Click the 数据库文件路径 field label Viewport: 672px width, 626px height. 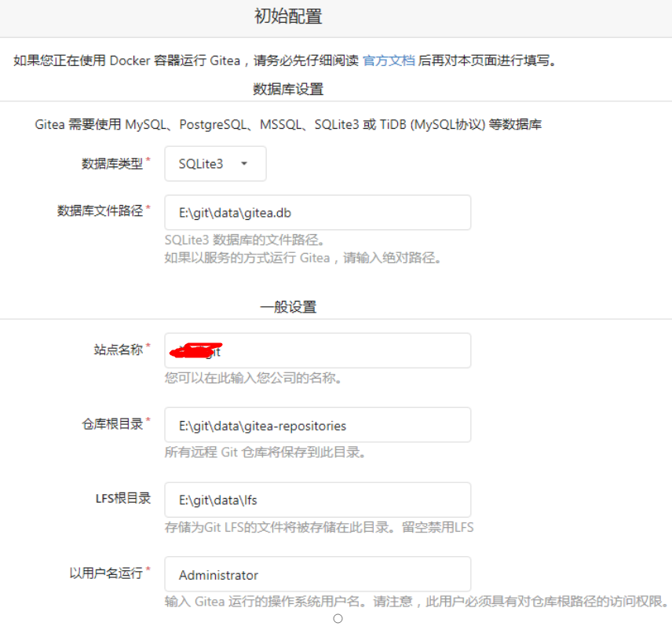pos(100,210)
